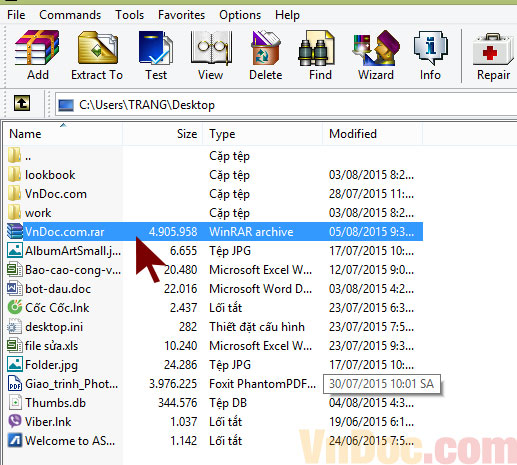
Task: Click the file name 'Cốc Cốc.lnk'
Action: [57, 307]
